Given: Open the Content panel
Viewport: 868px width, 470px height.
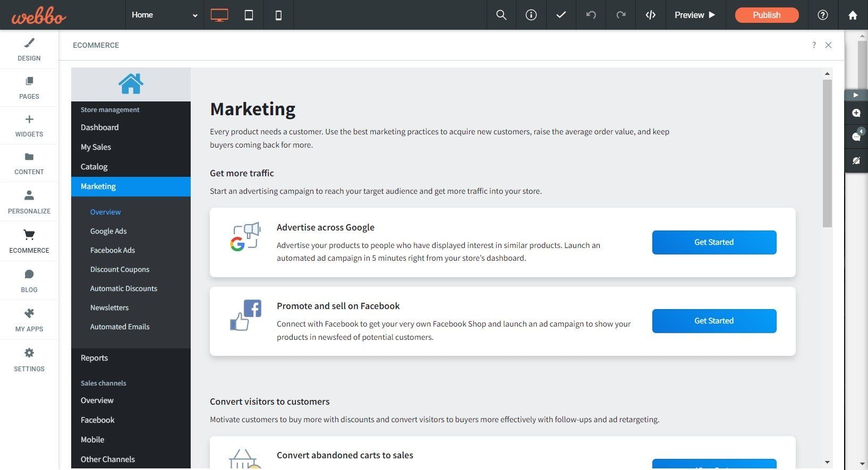Looking at the screenshot, I should tap(29, 163).
